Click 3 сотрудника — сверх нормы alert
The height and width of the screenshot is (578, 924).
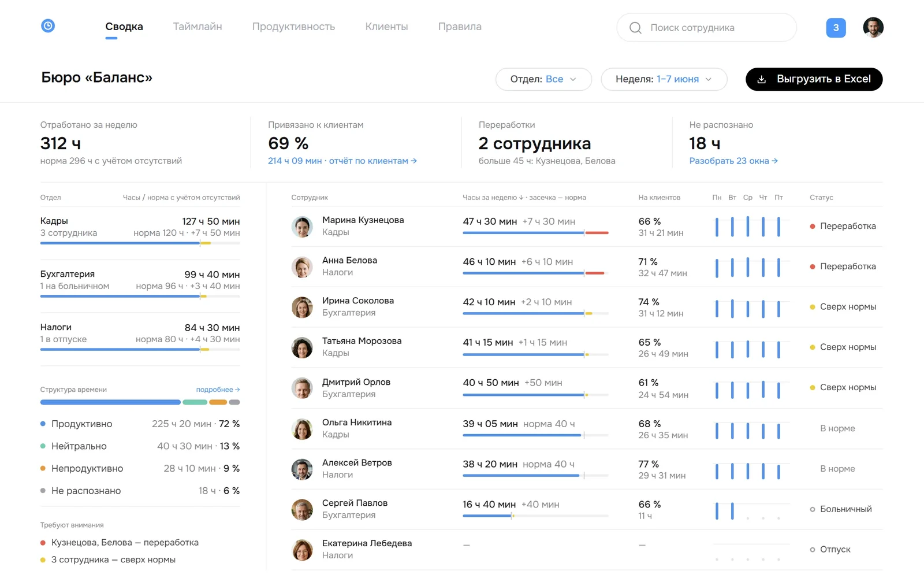(x=108, y=560)
